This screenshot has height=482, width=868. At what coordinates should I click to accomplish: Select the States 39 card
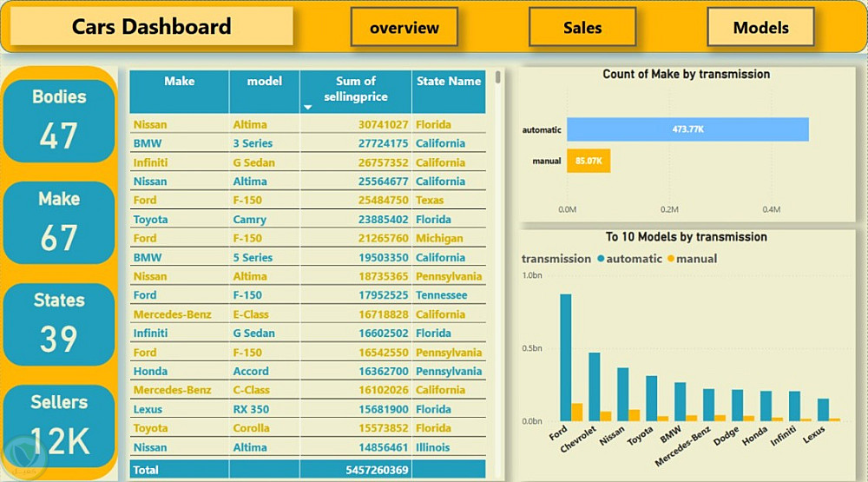(x=59, y=325)
